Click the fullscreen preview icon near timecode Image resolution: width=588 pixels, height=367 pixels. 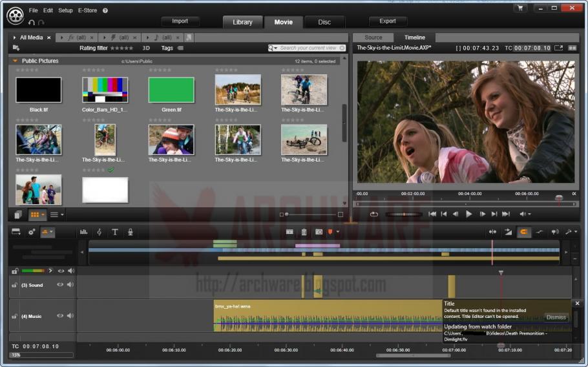pyautogui.click(x=559, y=48)
